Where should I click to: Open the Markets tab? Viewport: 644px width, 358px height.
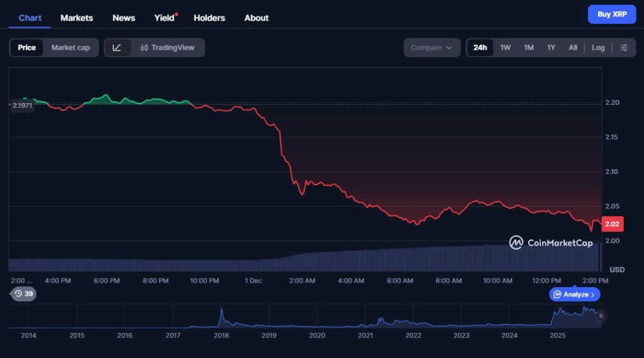click(x=77, y=18)
